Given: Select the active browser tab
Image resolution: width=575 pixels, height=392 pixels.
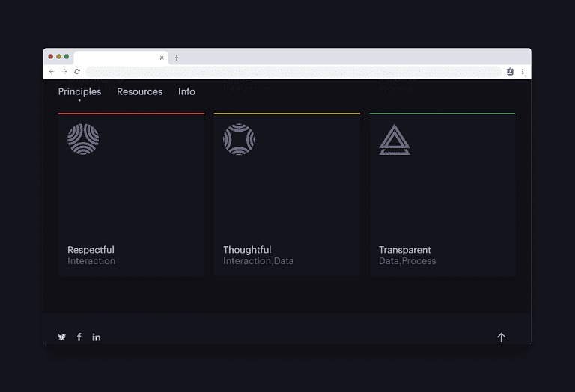Looking at the screenshot, I should 121,58.
